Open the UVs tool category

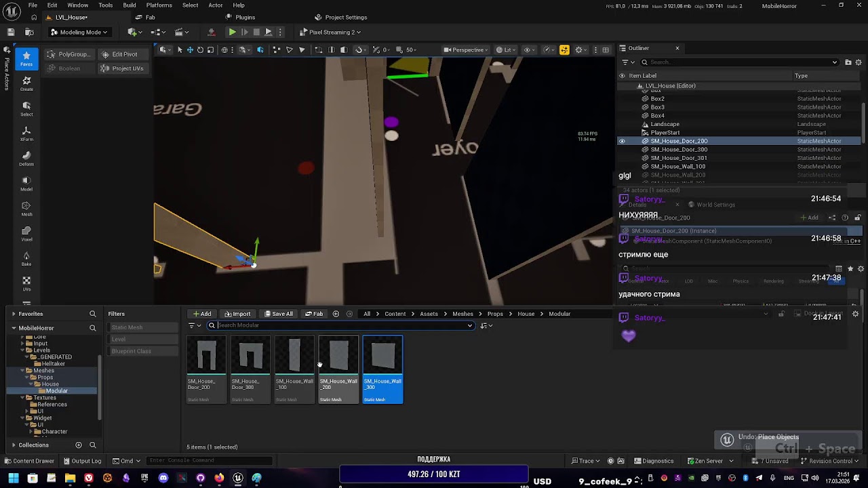click(26, 284)
